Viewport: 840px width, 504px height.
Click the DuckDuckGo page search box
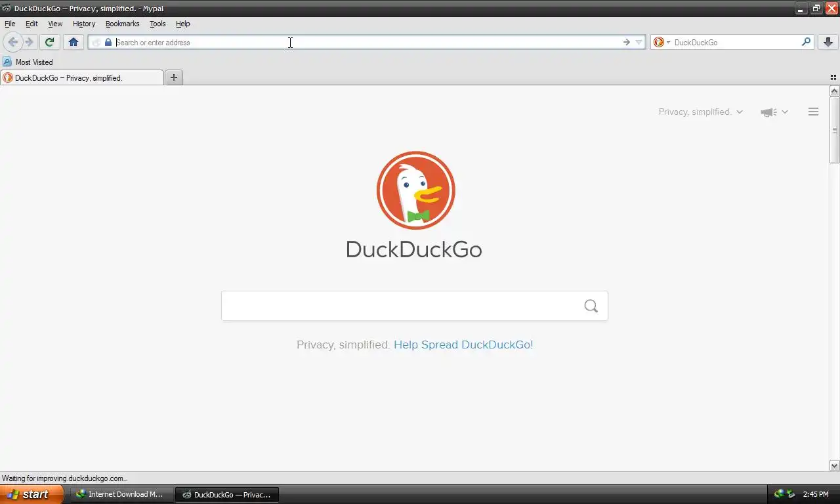tap(415, 306)
